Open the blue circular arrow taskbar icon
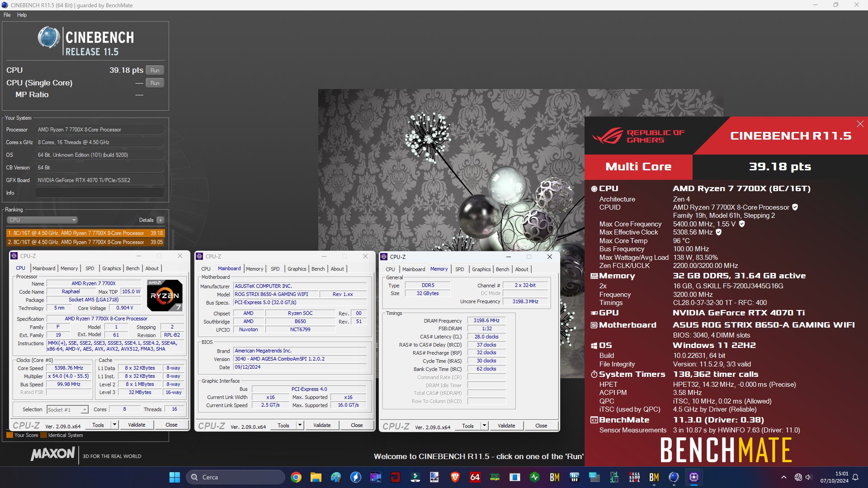Viewport: 868px width, 488px height. (x=356, y=477)
